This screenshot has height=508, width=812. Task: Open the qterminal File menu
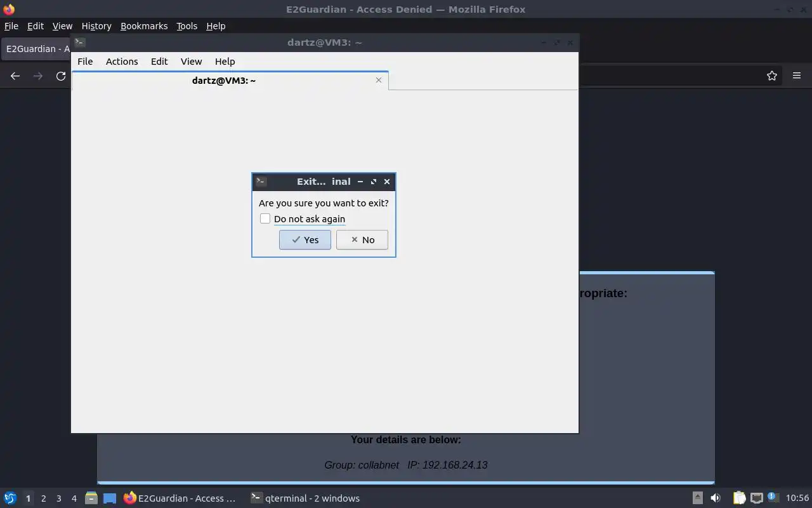[85, 61]
